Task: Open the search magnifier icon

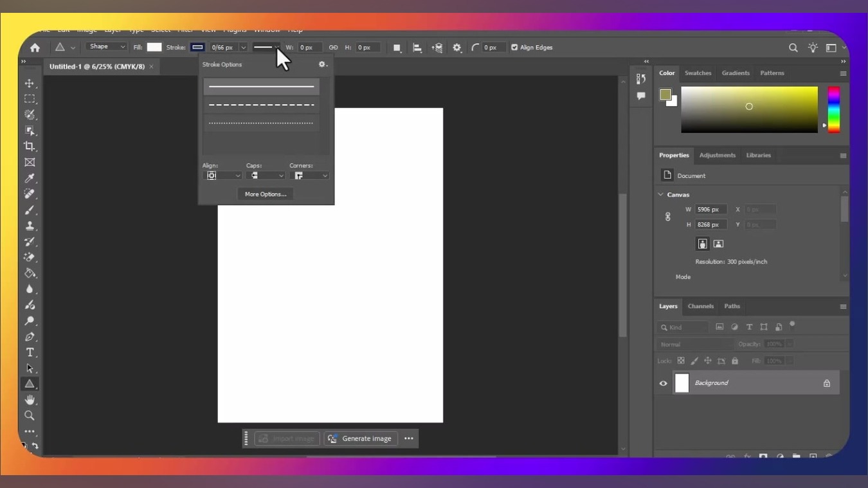Action: (793, 48)
